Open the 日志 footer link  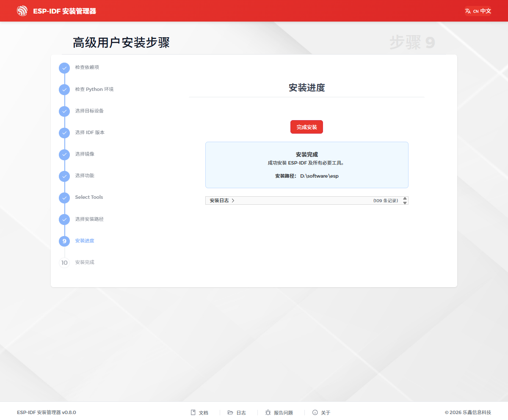tap(237, 412)
